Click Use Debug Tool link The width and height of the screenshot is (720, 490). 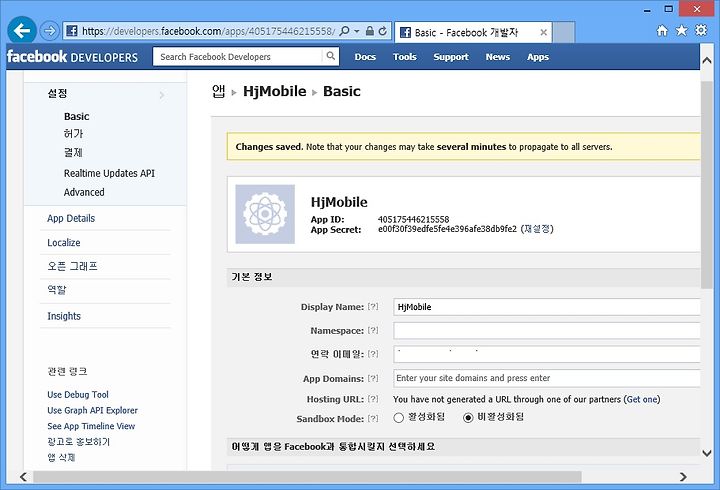tap(78, 394)
